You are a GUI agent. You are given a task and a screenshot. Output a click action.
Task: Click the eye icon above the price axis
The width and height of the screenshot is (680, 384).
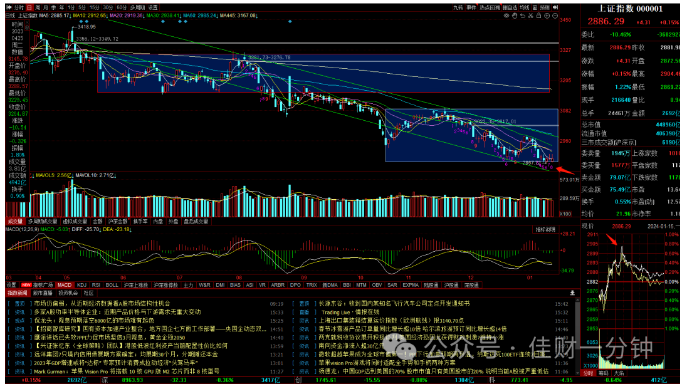(x=506, y=16)
